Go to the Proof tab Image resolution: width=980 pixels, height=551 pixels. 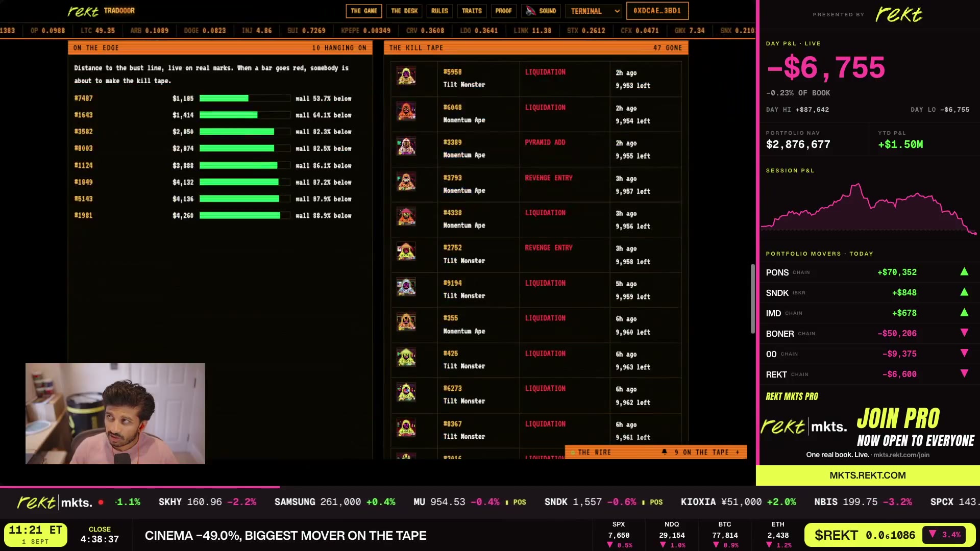503,11
